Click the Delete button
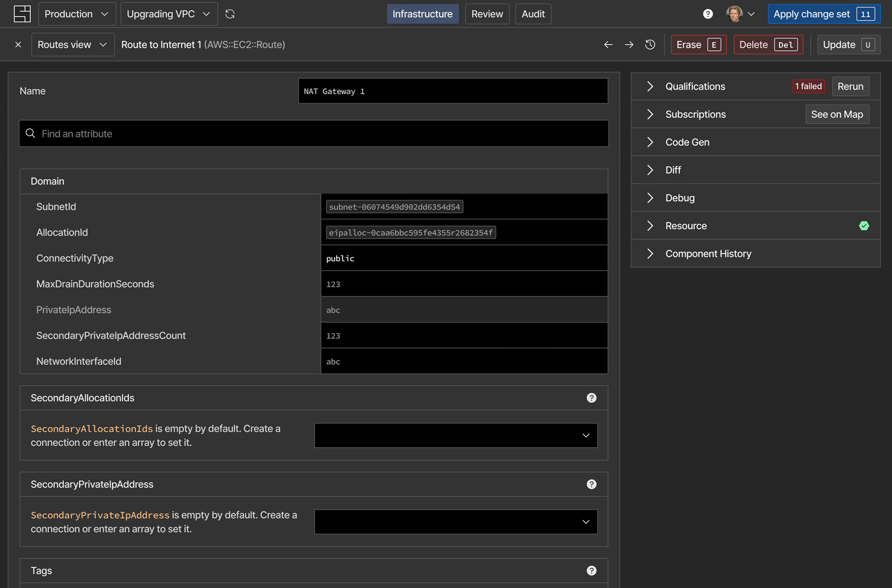 point(768,45)
